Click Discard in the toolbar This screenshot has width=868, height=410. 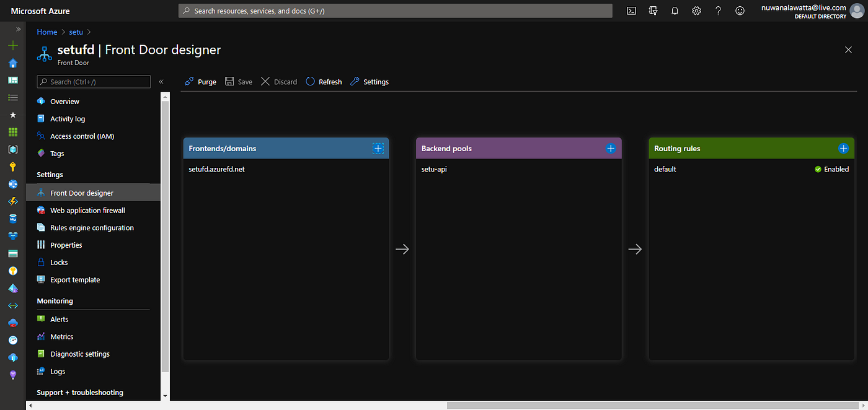coord(279,82)
